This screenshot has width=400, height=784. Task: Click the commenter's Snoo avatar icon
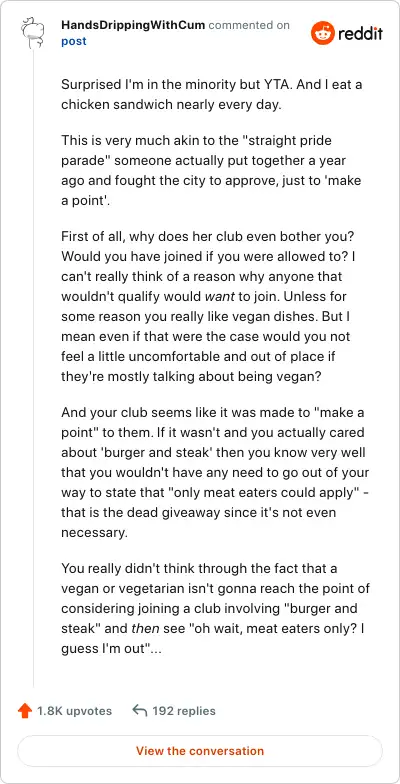pos(34,32)
